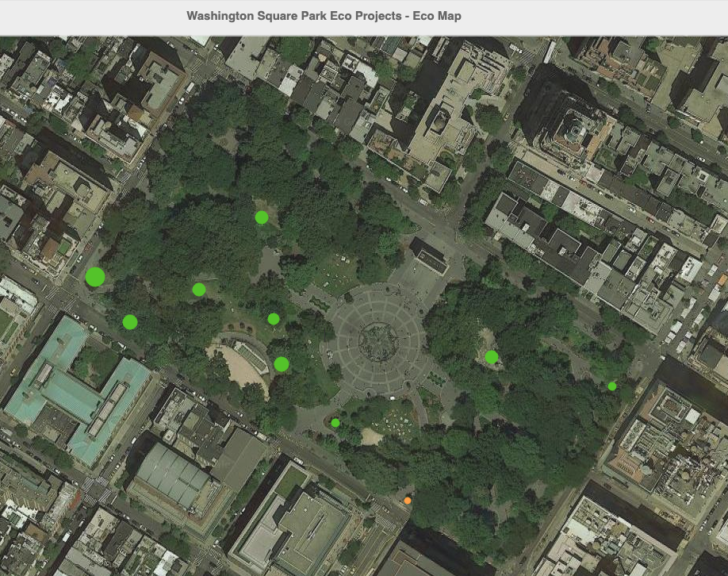Screen dimensions: 728x576
Task: Click the smallest green marker at the park's east edge
Action: click(x=612, y=386)
